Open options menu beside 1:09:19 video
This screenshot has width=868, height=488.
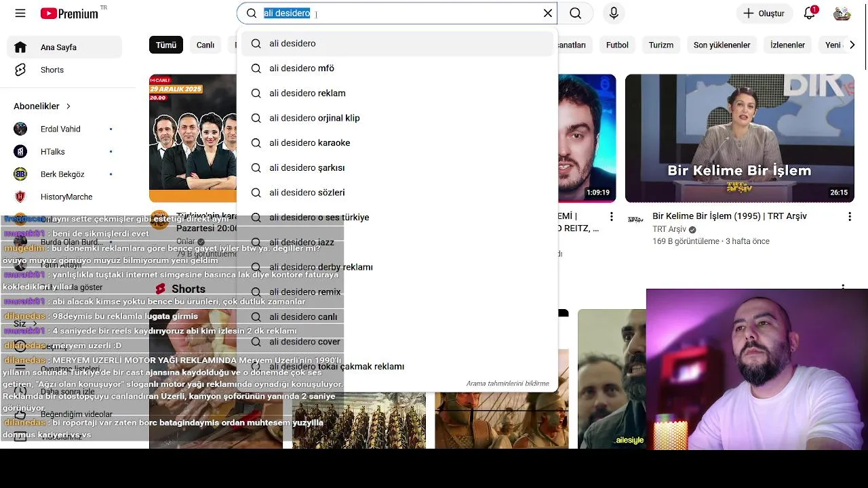[x=612, y=217]
